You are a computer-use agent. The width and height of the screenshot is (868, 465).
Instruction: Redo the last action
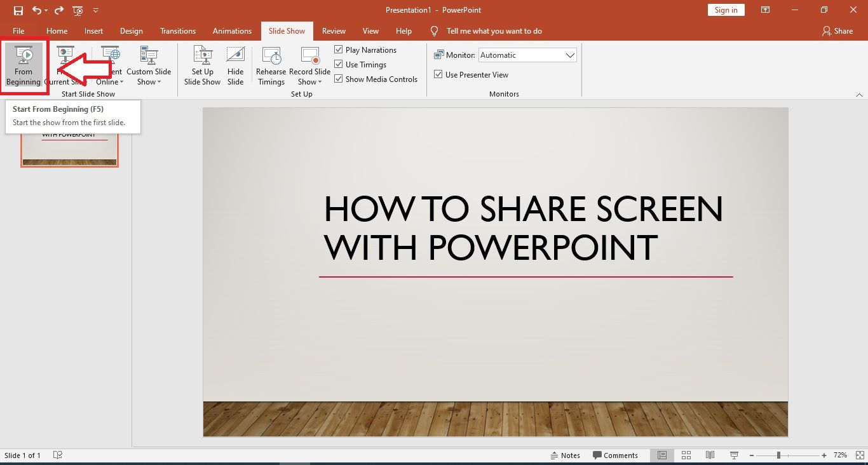click(x=58, y=11)
